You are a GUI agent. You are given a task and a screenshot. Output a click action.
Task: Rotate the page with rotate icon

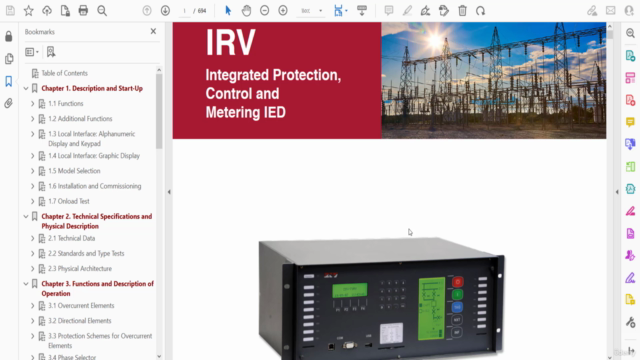tap(480, 11)
